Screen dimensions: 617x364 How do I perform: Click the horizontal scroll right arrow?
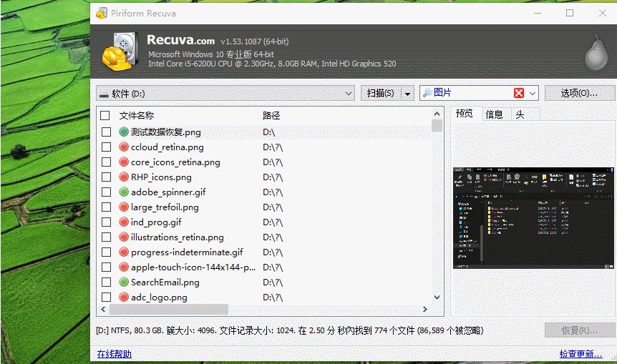point(425,310)
